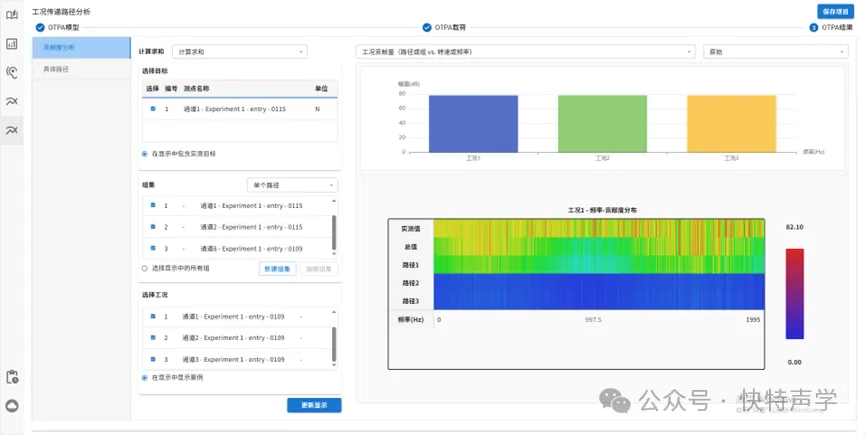Viewport: 865px width, 435px height.
Task: Click the step 3 circle before OTPA结果
Action: (x=813, y=28)
